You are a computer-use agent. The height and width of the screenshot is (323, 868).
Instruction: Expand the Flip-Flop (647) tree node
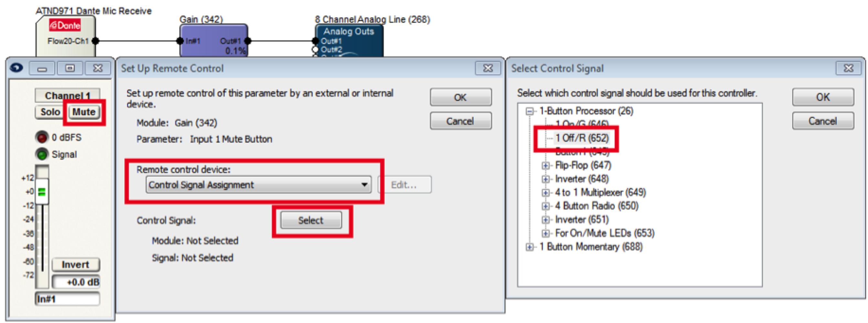tap(545, 166)
